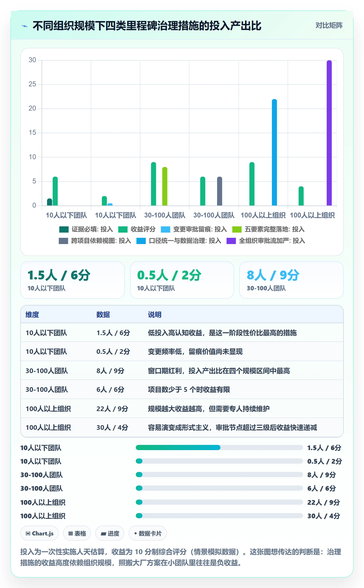Toggle the 五要素完整落地: 投入 legend entry
Image resolution: width=364 pixels, height=588 pixels.
click(x=268, y=229)
